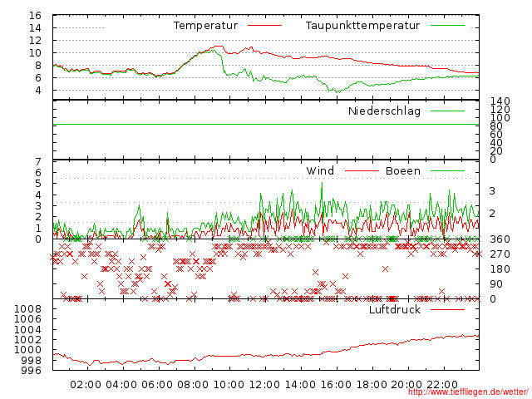Click the 02:00 time axis label

(86, 384)
